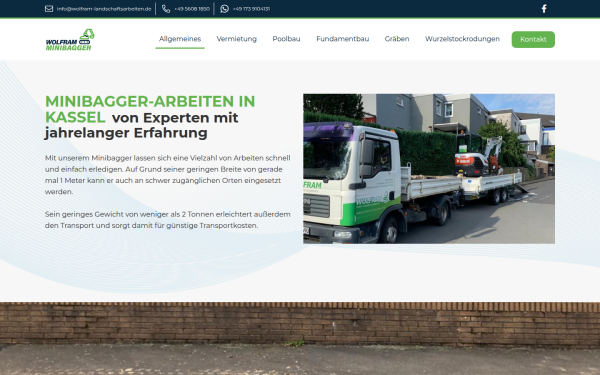
Task: Click the text 'von Experten mit jahrelanger Erfahrung'
Action: point(142,125)
